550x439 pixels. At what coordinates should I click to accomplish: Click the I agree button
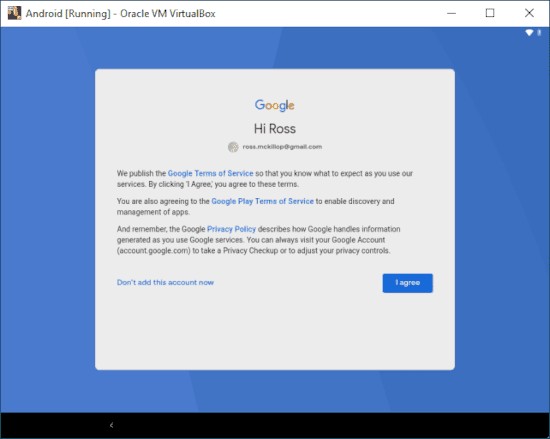[408, 283]
